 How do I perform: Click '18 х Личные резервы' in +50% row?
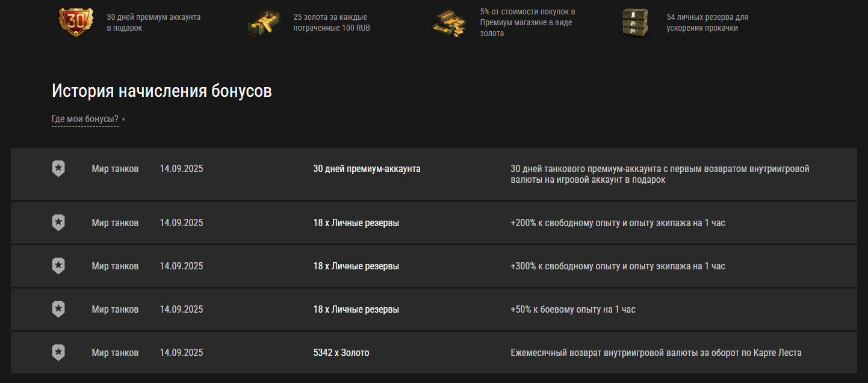356,310
